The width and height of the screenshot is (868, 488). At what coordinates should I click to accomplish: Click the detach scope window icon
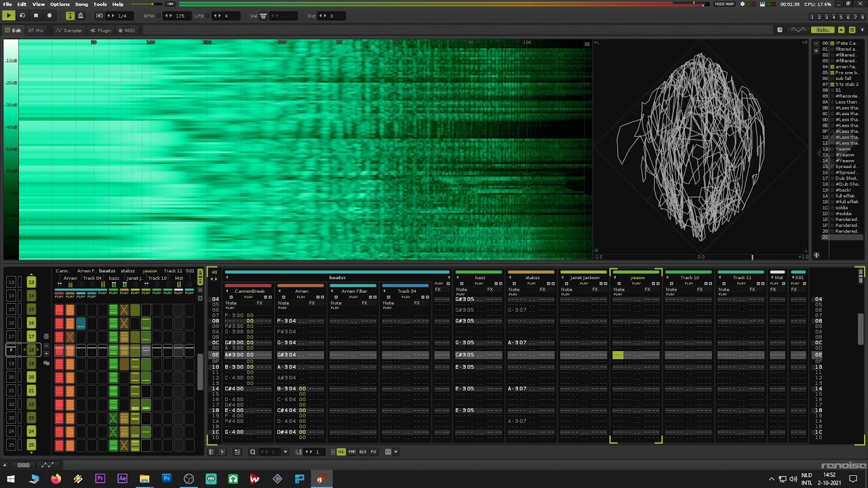pyautogui.click(x=780, y=30)
